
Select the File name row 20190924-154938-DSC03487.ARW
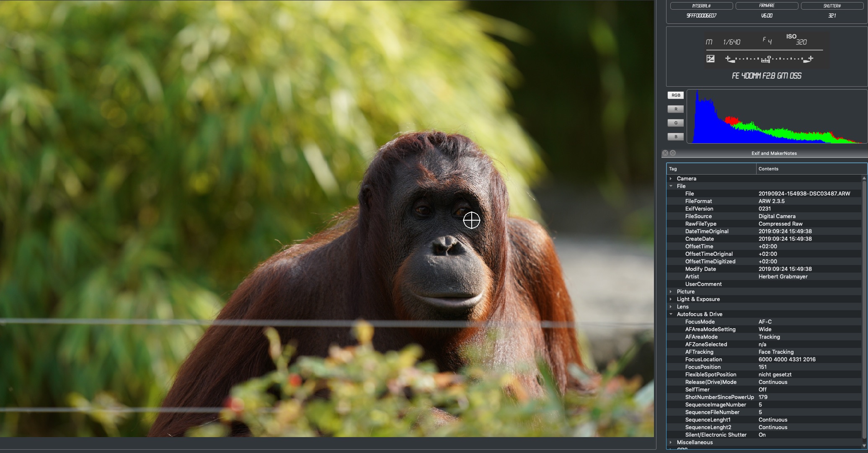point(764,193)
